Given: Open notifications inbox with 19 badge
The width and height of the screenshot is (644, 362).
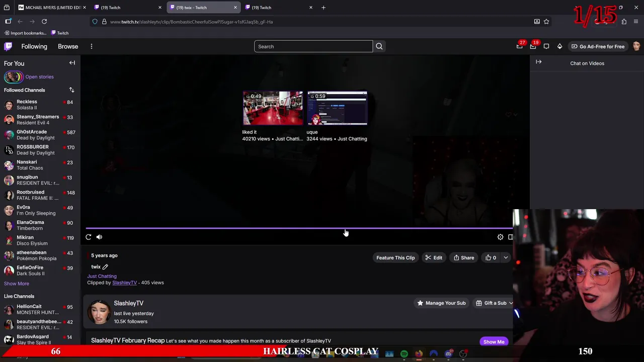Looking at the screenshot, I should (533, 46).
